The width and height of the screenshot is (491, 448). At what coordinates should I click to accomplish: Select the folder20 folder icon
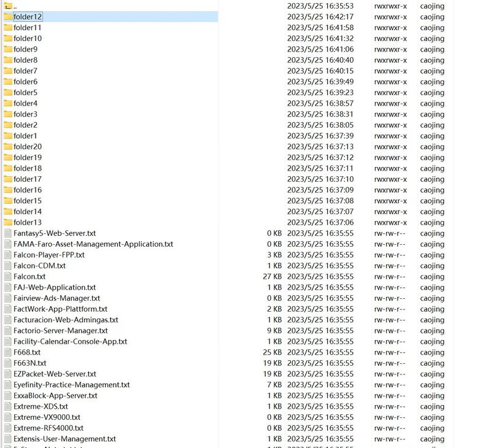point(8,147)
